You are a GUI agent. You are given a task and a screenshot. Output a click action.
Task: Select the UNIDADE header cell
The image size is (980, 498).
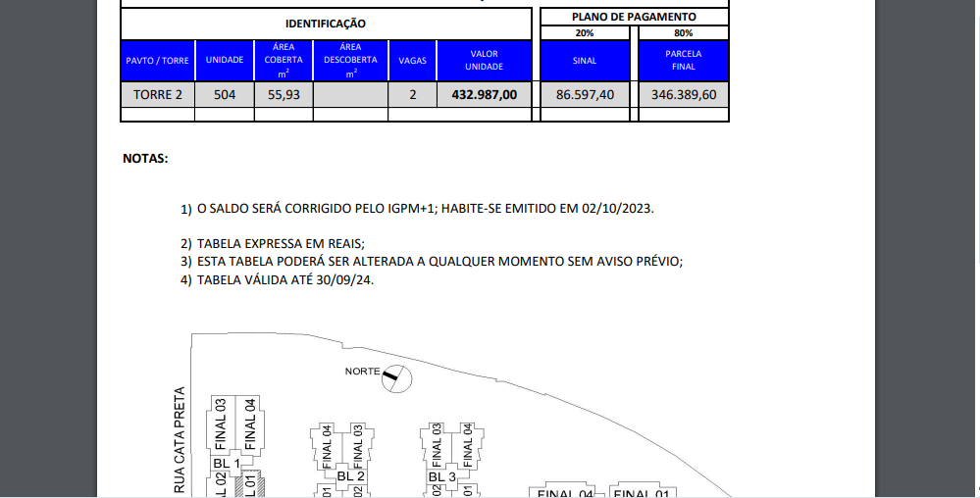tap(225, 61)
